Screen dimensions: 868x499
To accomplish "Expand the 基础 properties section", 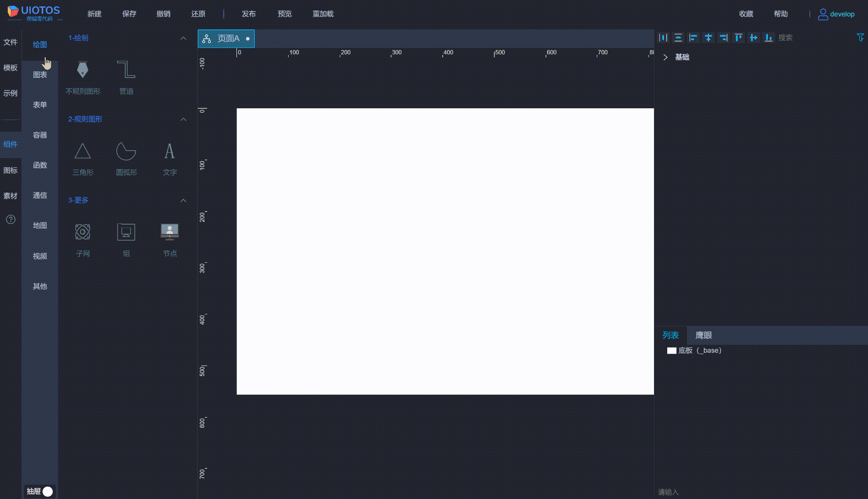I will pyautogui.click(x=665, y=57).
